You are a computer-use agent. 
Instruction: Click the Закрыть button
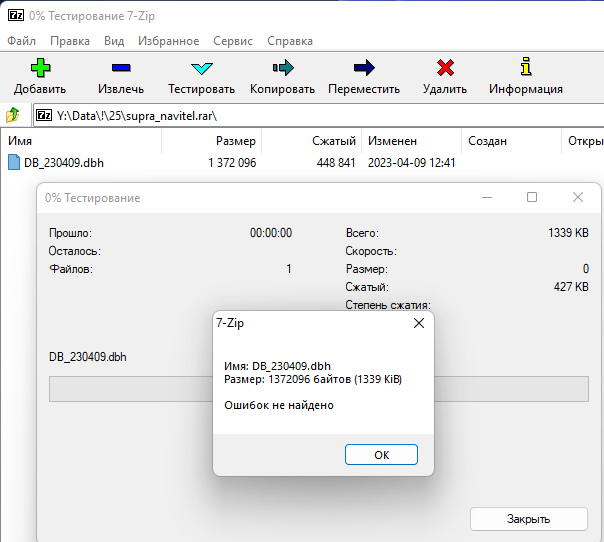click(x=528, y=519)
